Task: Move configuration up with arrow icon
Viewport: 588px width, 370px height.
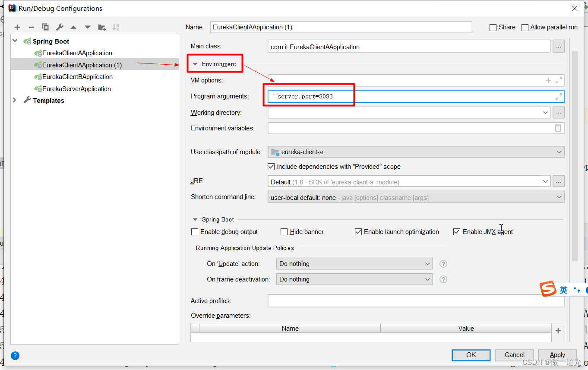Action: pyautogui.click(x=73, y=27)
